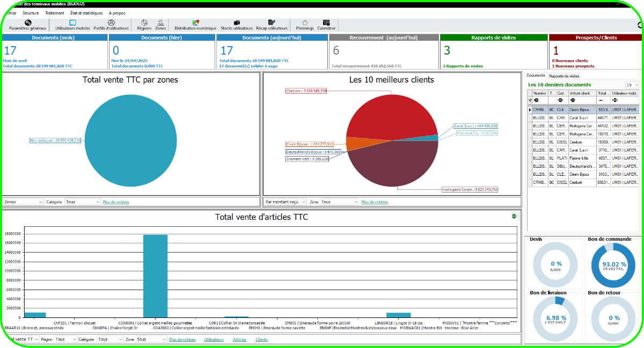The image size is (644, 348).
Task: Select the Carat S.a.r.l row in documents table
Action: (x=582, y=117)
